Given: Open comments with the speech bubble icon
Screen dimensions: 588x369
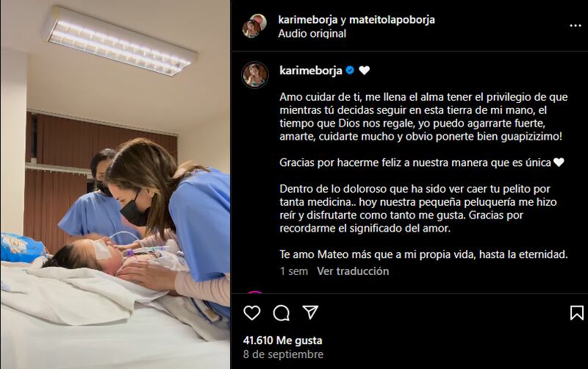Looking at the screenshot, I should click(x=282, y=312).
